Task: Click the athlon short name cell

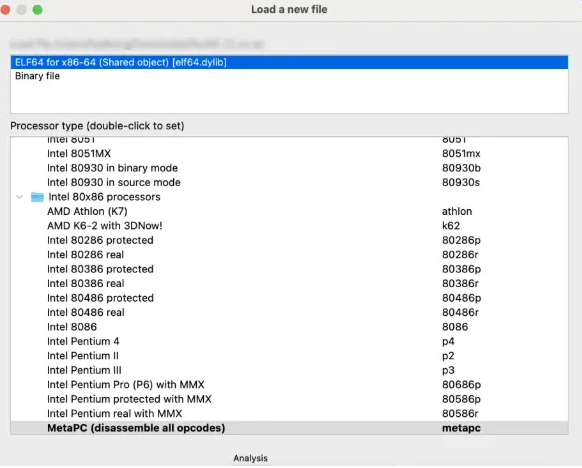Action: pos(457,212)
